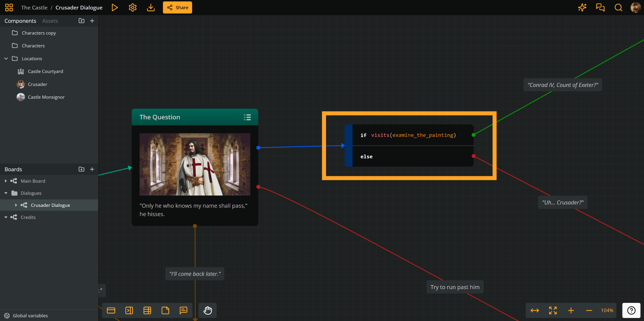Click the fit-width arrows icon
644x321 pixels.
(535, 311)
